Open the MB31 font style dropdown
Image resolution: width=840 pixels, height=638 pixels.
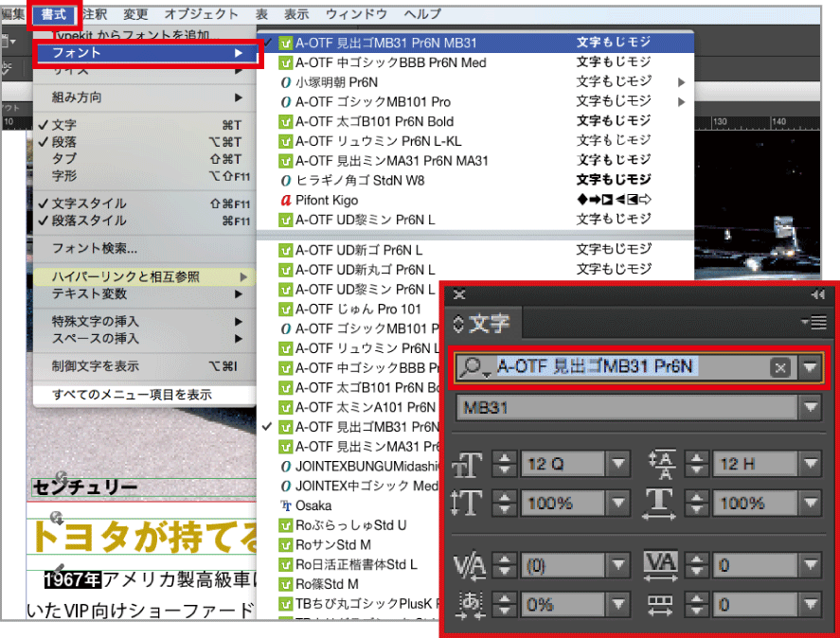coord(811,408)
